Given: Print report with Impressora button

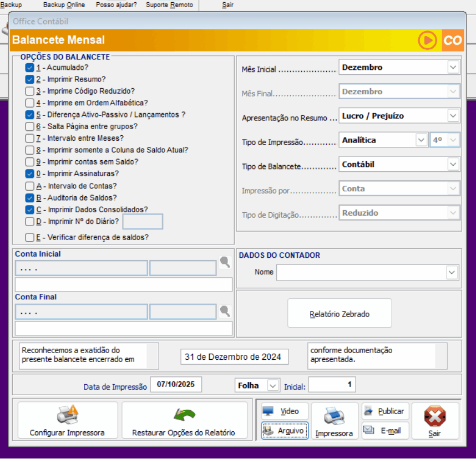Looking at the screenshot, I should (x=333, y=421).
